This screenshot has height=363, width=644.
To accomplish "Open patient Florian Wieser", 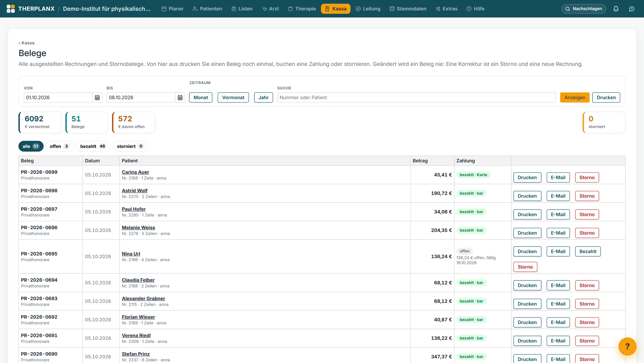I will click(x=138, y=317).
